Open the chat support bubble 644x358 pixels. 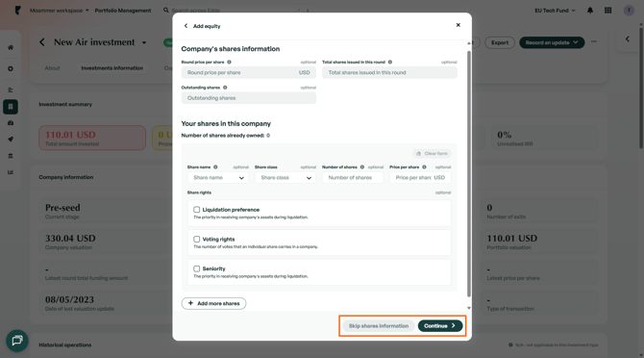[x=17, y=341]
